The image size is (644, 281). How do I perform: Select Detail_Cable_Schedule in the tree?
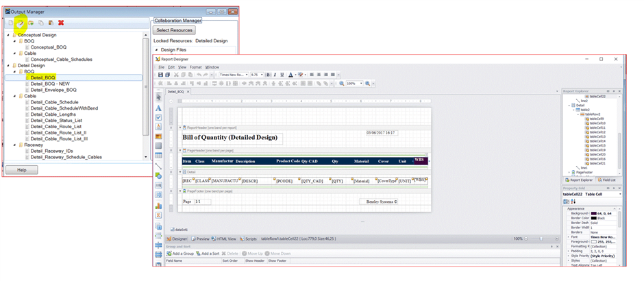coord(54,102)
